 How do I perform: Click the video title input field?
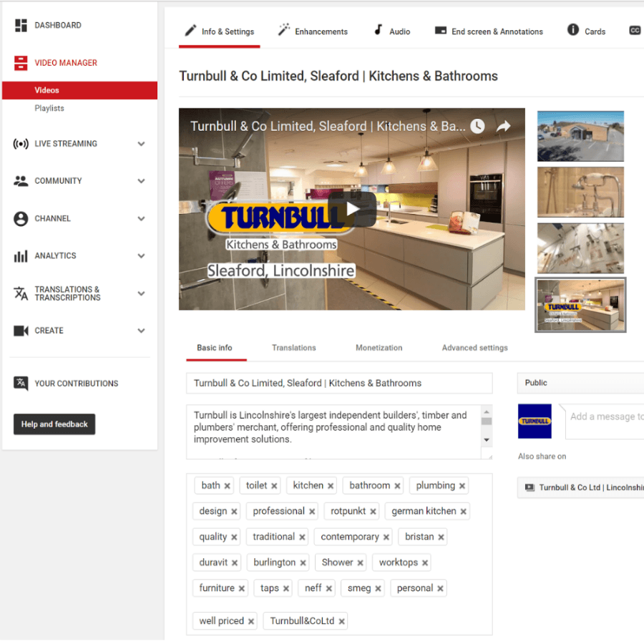coord(339,384)
